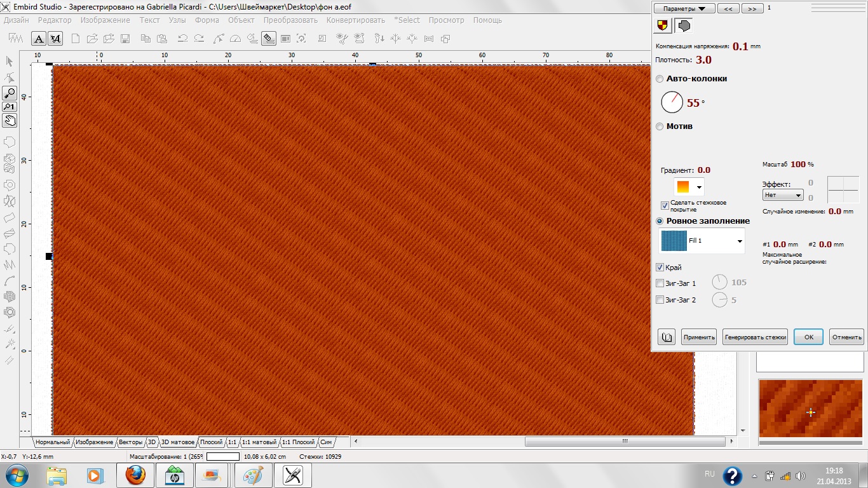This screenshot has height=488, width=868.
Task: Click the book icon beside Применить
Action: tap(667, 337)
